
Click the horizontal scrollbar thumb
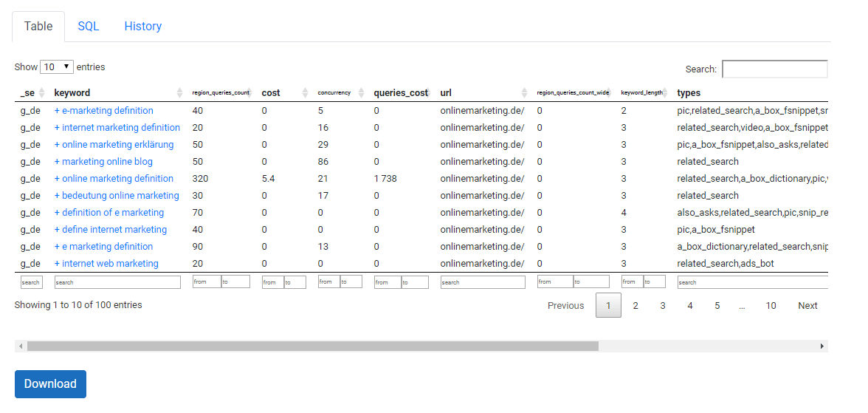click(313, 346)
